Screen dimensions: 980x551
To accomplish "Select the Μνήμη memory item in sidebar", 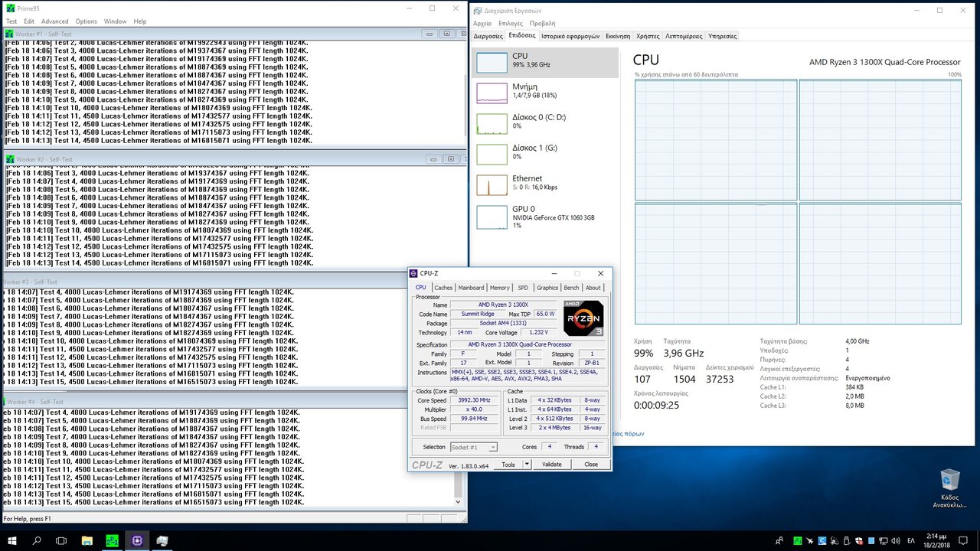I will tap(545, 93).
